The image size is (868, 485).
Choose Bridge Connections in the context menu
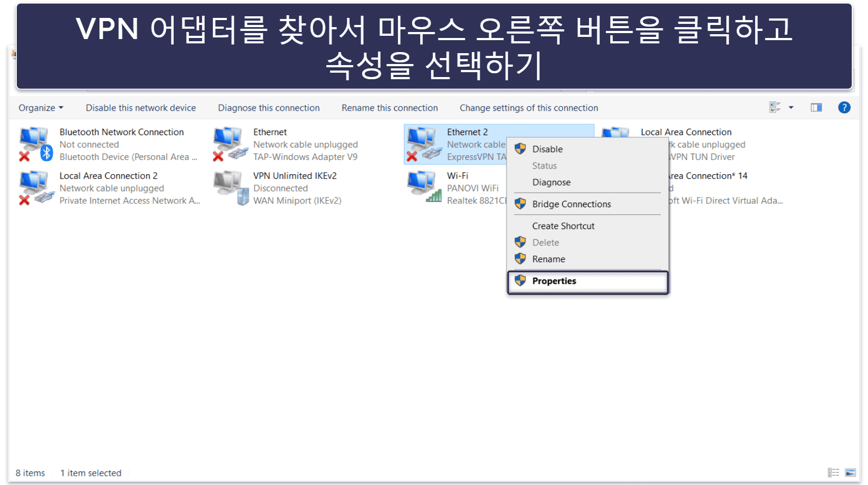(x=587, y=204)
